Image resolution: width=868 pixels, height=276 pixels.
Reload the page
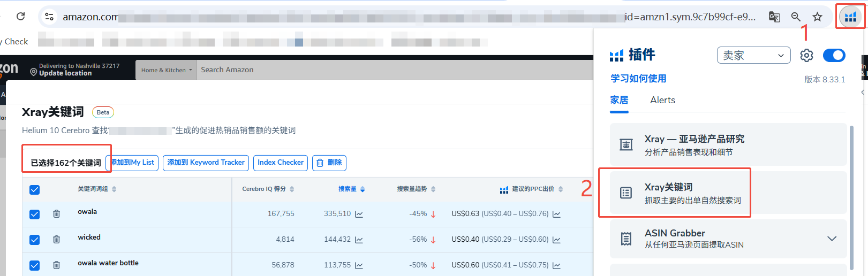click(20, 17)
